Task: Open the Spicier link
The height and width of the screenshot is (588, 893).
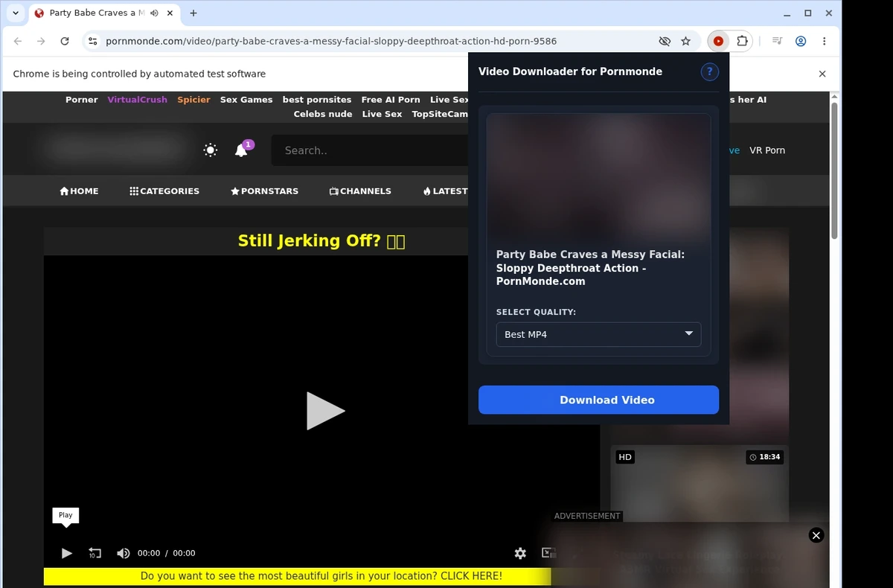Action: tap(193, 100)
